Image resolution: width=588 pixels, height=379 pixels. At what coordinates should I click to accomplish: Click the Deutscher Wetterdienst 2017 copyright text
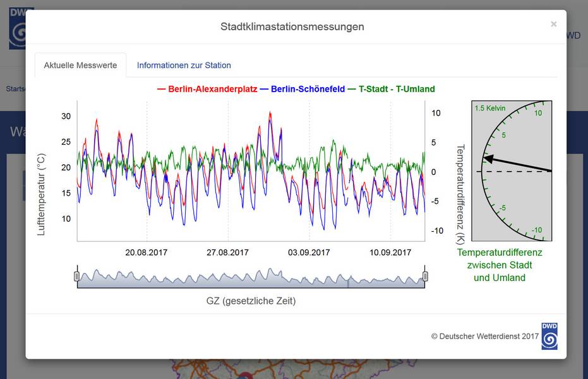click(x=484, y=337)
